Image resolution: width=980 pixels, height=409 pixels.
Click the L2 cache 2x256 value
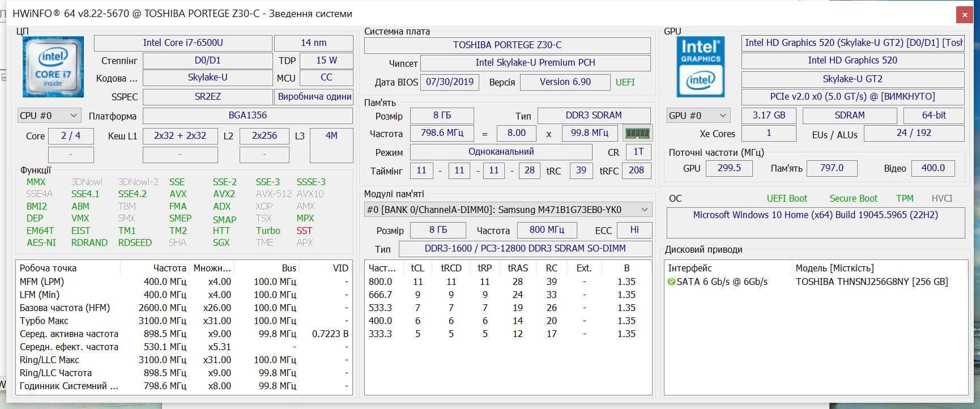[x=265, y=136]
